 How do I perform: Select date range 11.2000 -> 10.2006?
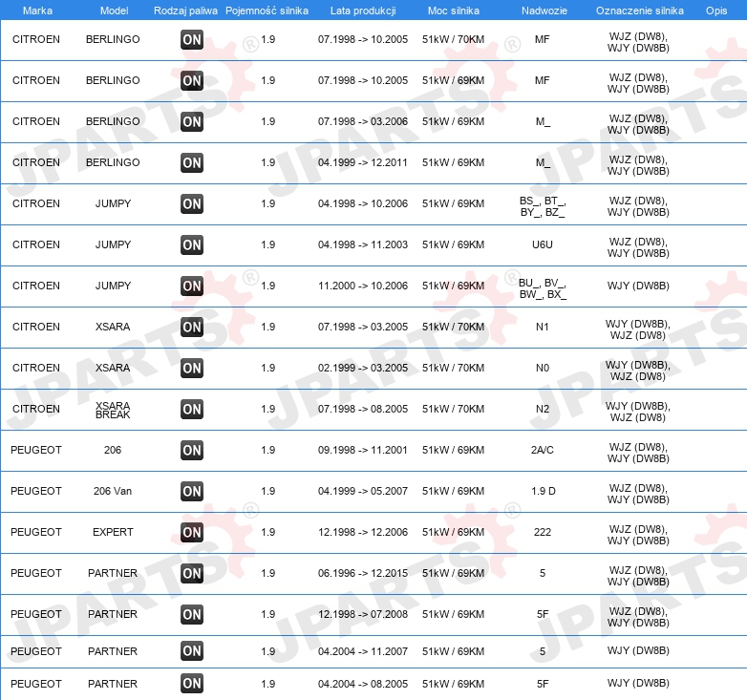pyautogui.click(x=363, y=286)
